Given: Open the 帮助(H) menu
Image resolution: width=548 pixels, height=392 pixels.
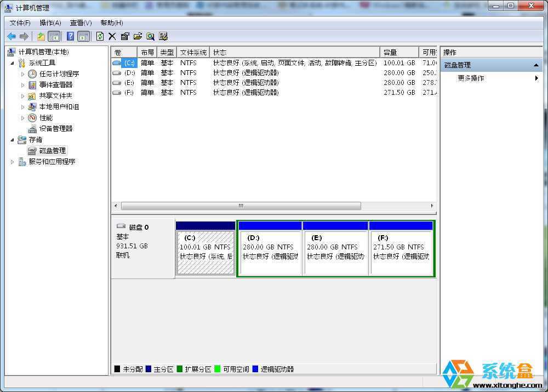Looking at the screenshot, I should tap(111, 23).
